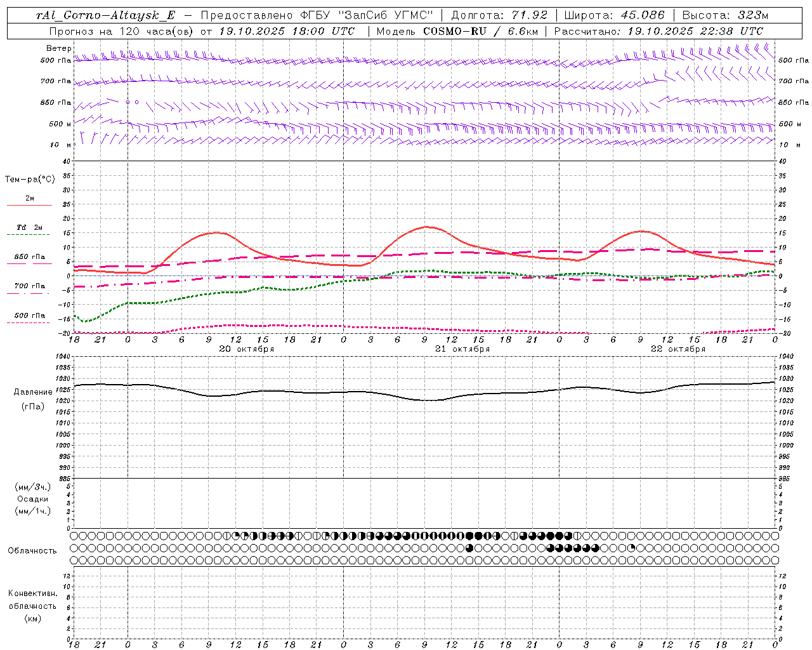
Task: Click the 20 октября date label
Action: pyautogui.click(x=246, y=349)
